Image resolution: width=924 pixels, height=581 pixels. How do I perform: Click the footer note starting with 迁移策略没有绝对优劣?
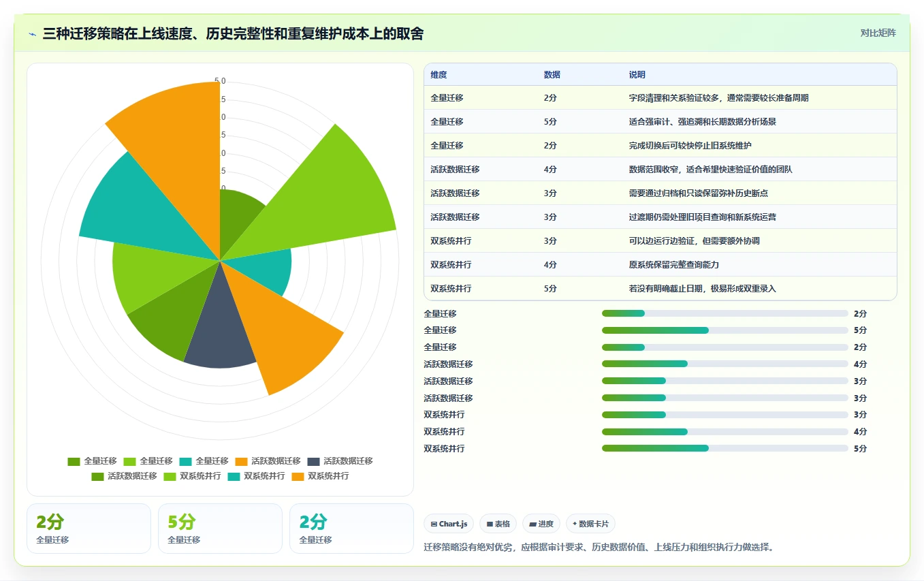(x=599, y=547)
